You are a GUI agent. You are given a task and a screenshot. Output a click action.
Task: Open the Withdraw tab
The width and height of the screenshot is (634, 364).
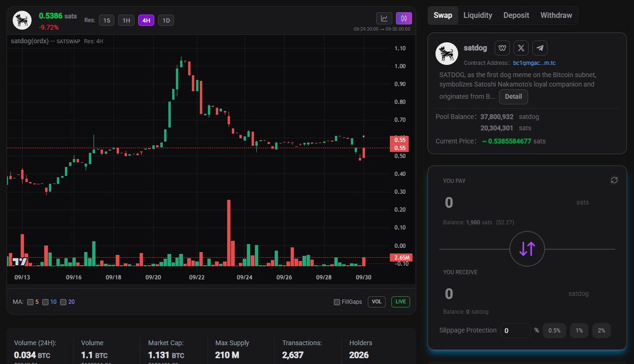coord(556,15)
